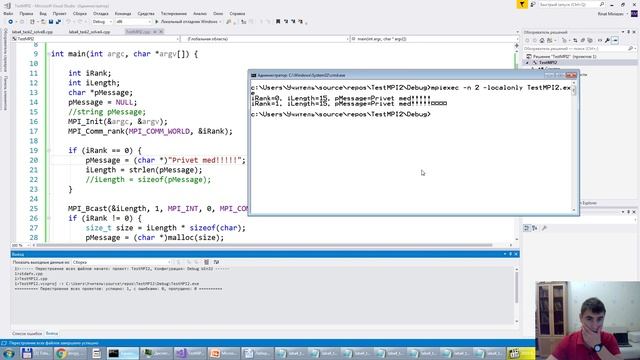Start the Local Windows Debugger
The height and width of the screenshot is (360, 640).
coord(188,22)
